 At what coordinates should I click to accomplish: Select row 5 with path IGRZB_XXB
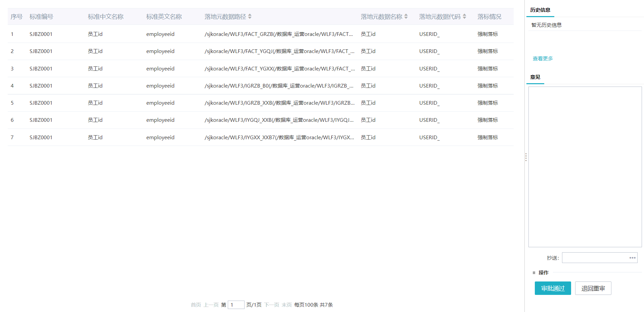tap(279, 103)
